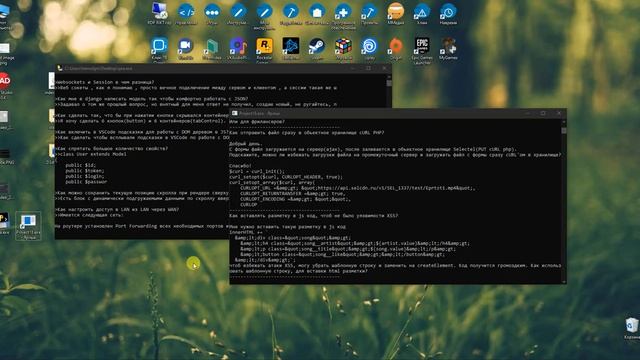Open the blue three-dots desktop icon

pos(212,12)
